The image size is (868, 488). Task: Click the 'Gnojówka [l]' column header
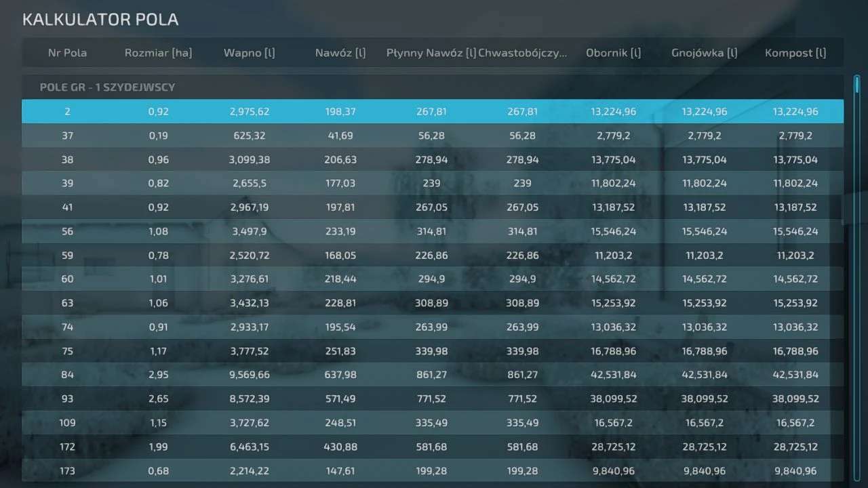click(704, 53)
